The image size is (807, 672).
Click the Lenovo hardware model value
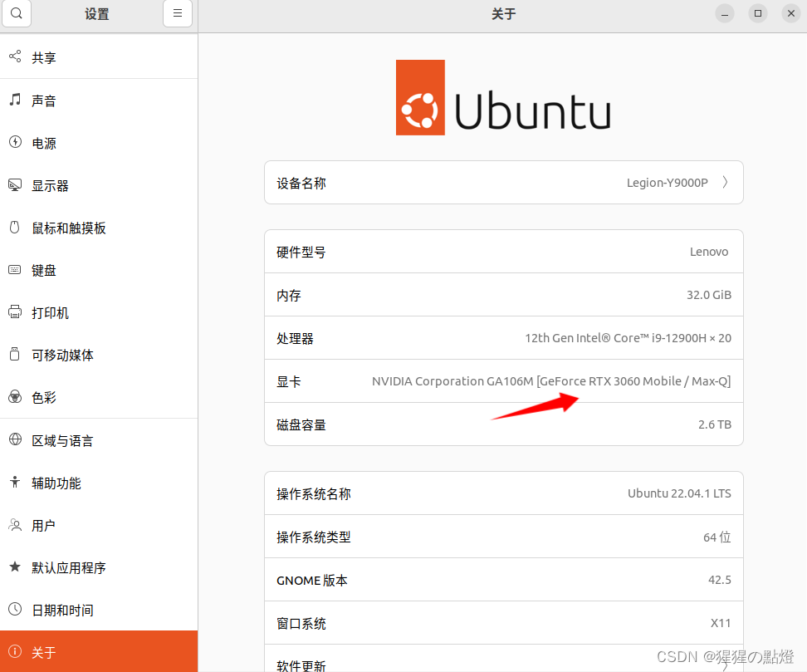pyautogui.click(x=709, y=252)
